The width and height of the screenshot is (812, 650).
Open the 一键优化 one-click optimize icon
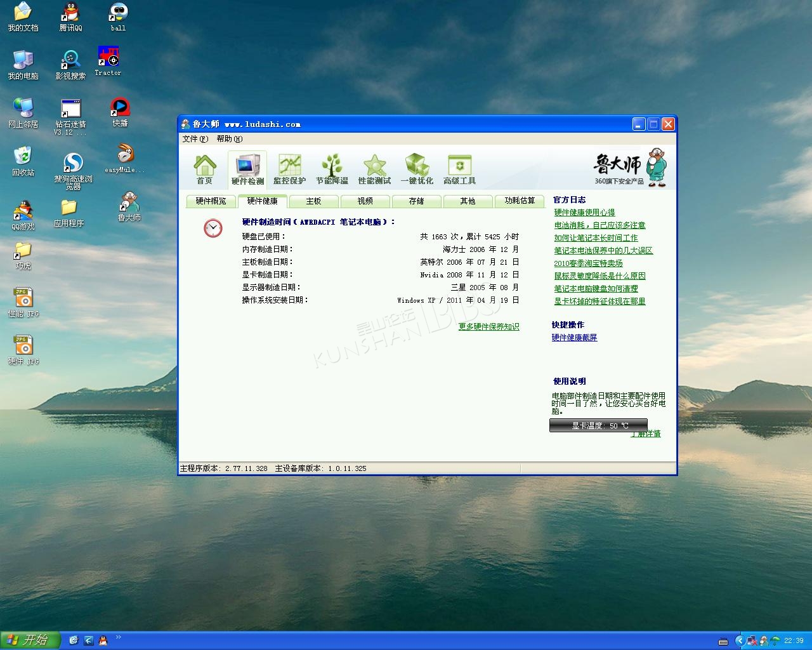[x=417, y=169]
